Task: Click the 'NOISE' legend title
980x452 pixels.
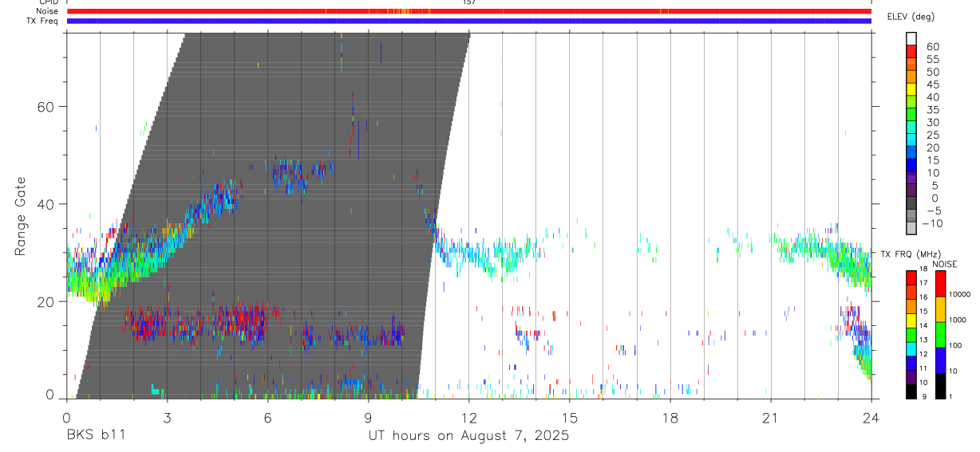Action: [x=945, y=265]
